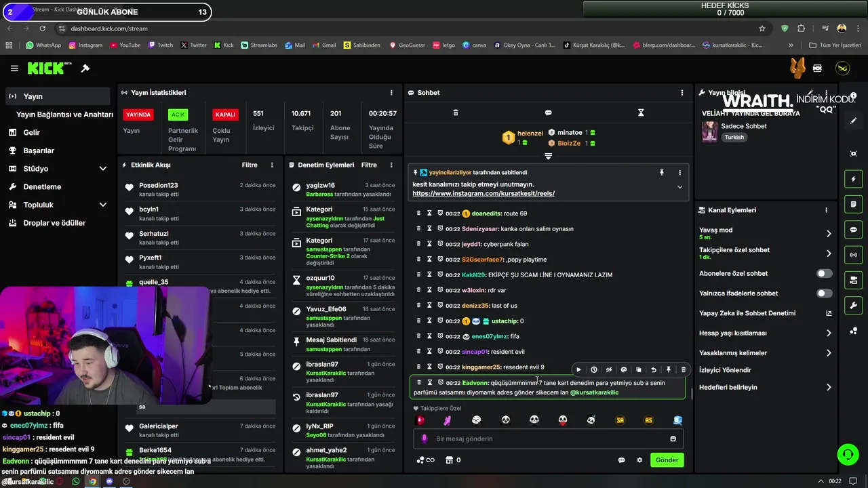Pin message using action bar pin icon
The height and width of the screenshot is (488, 868).
pos(669,370)
